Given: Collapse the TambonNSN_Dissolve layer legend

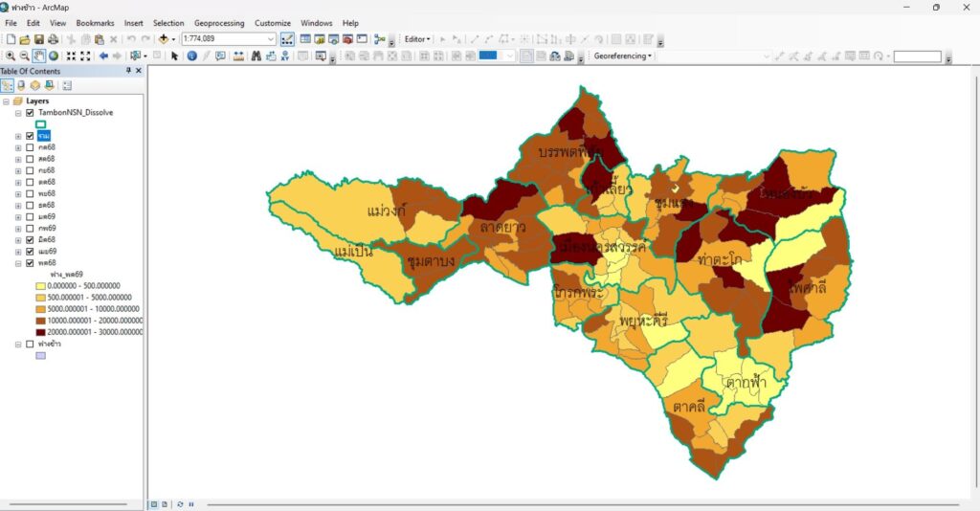Looking at the screenshot, I should [x=18, y=112].
